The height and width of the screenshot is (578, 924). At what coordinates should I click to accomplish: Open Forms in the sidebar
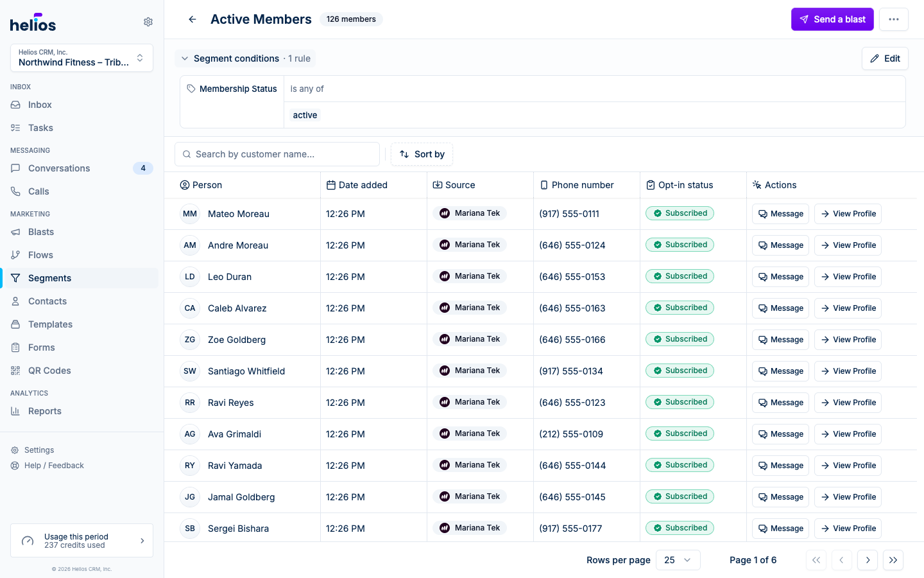[x=81, y=347]
